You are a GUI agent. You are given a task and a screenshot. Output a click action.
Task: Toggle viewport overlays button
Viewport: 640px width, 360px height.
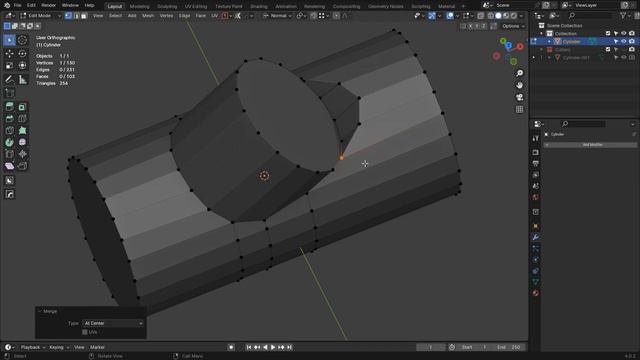450,16
